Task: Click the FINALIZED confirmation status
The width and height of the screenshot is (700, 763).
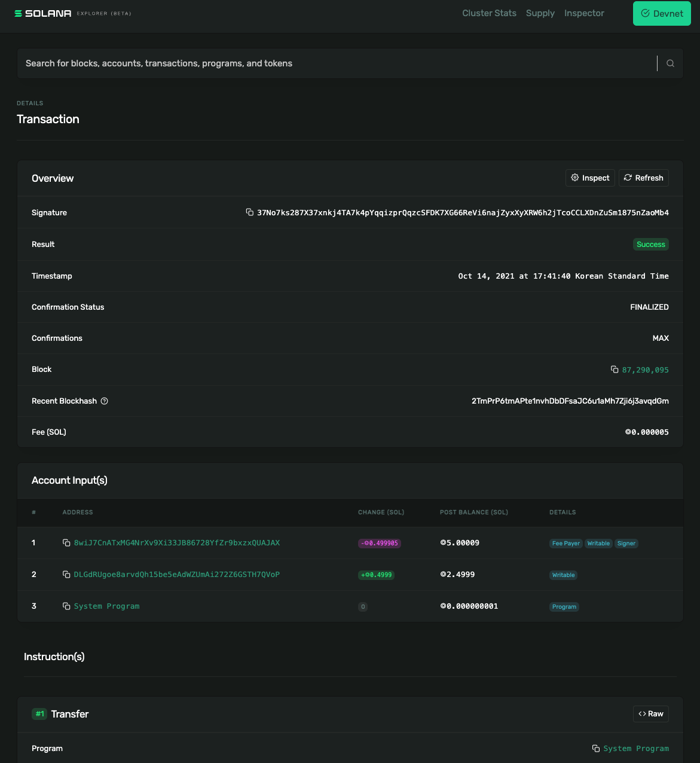Action: point(649,307)
